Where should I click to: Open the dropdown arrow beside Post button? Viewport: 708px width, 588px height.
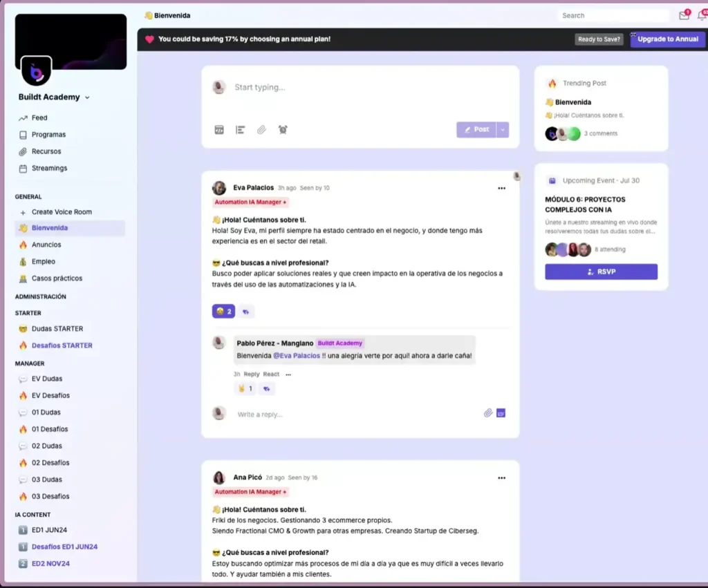(503, 129)
